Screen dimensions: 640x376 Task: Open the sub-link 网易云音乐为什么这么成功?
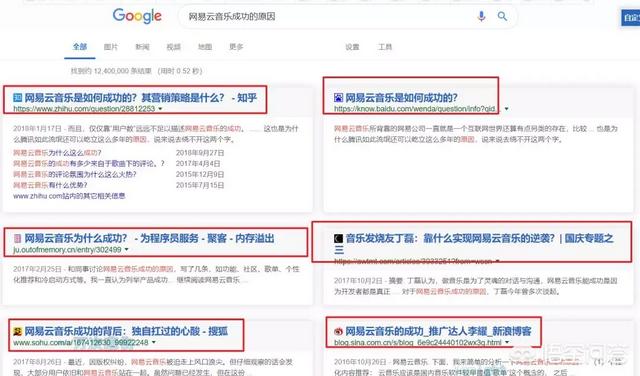57,153
